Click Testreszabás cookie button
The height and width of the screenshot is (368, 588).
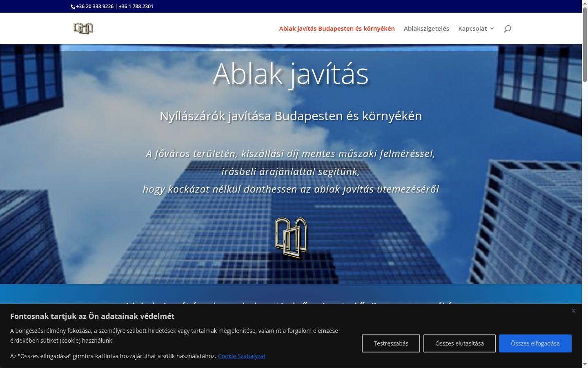pos(391,343)
